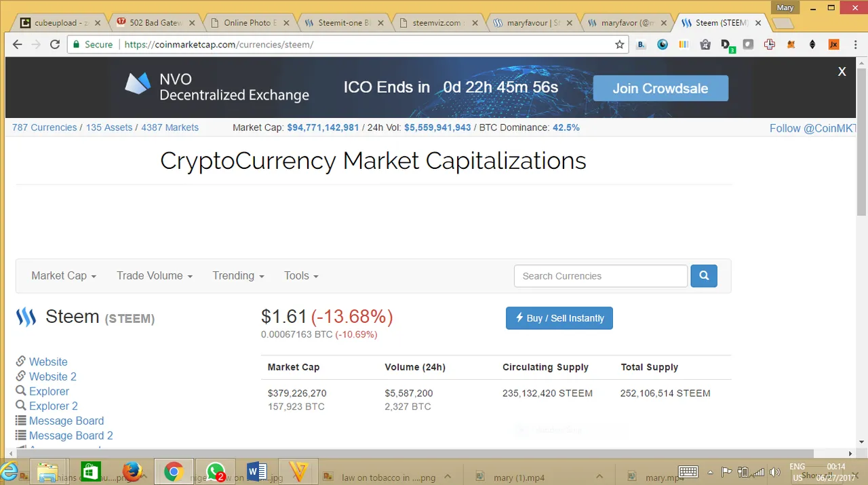Expand the Market Cap dropdown
This screenshot has width=868, height=485.
64,275
